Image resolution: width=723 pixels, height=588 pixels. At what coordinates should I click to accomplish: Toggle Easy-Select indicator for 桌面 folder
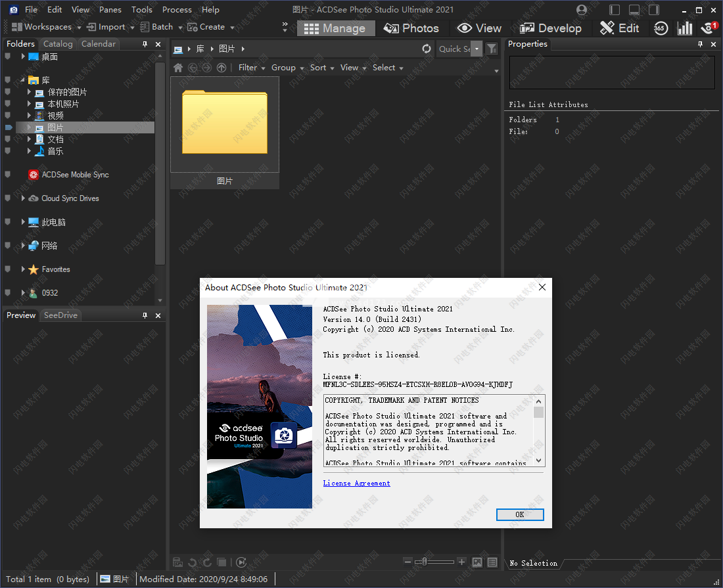(x=7, y=57)
